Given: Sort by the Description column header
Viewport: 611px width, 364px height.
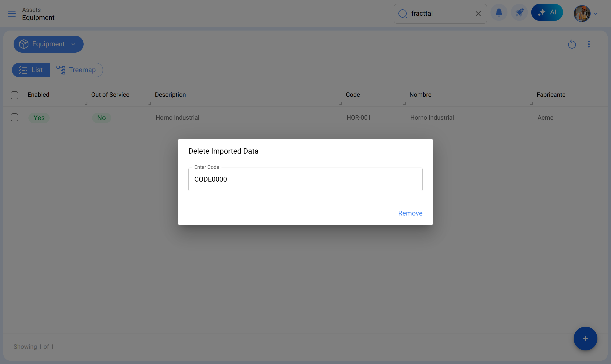Looking at the screenshot, I should pos(170,95).
